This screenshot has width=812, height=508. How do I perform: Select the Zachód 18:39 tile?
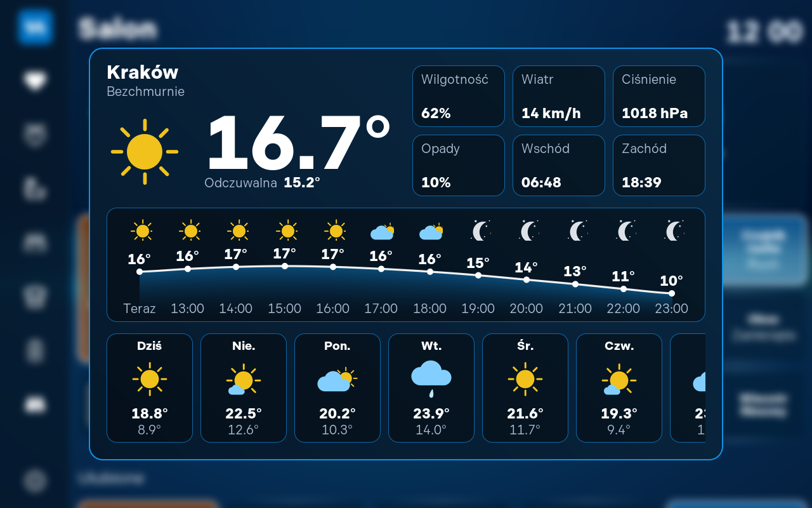[x=659, y=165]
